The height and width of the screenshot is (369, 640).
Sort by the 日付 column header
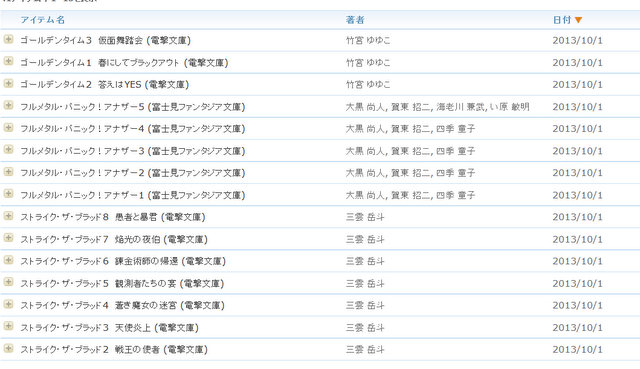coord(562,20)
